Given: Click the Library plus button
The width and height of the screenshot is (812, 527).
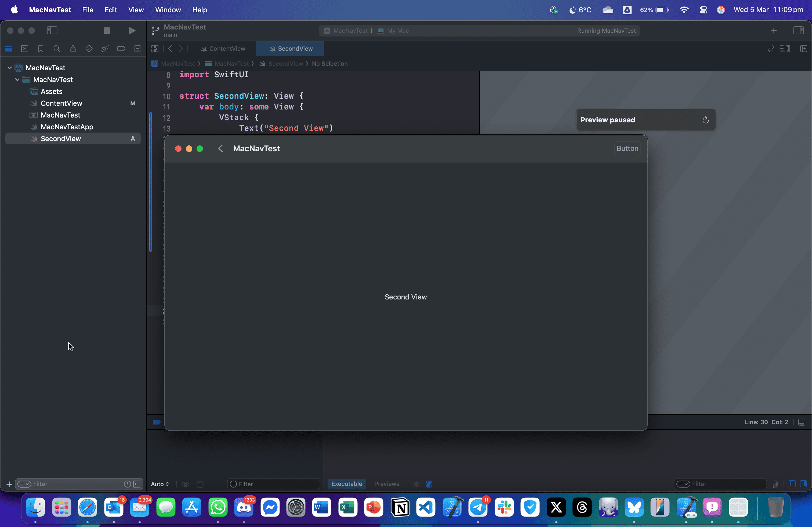Looking at the screenshot, I should pos(773,31).
